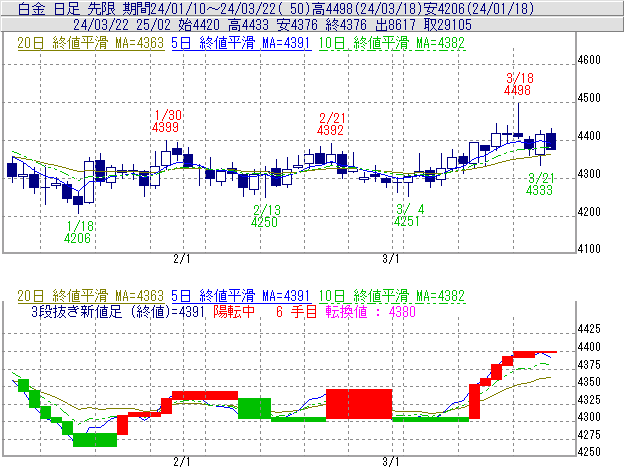Click upper chart legend '5日 終値平滑 MA=4391'

[241, 43]
